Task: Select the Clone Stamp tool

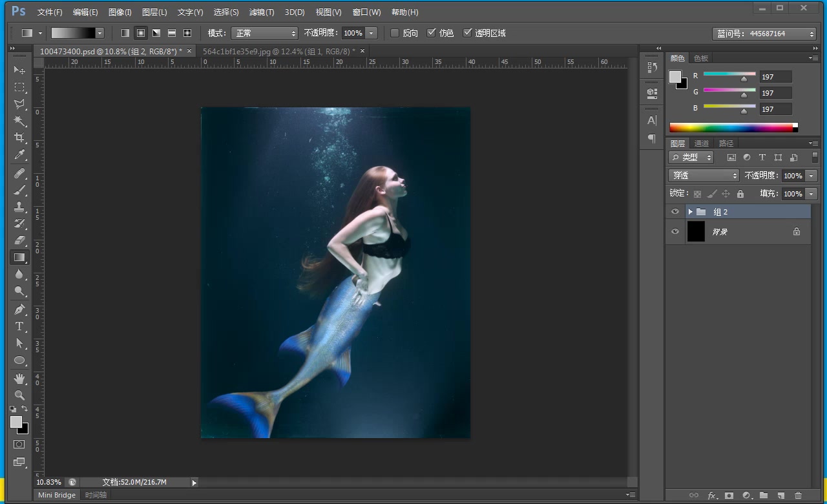Action: coord(19,207)
